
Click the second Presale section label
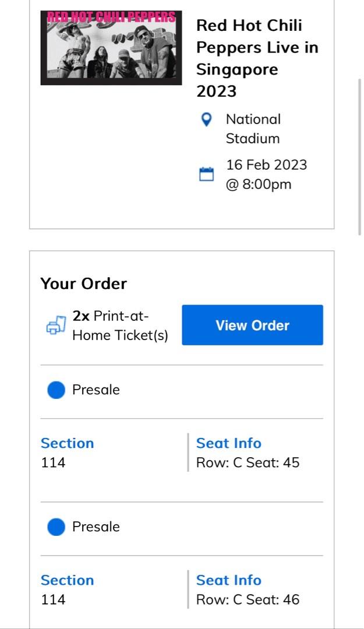[95, 526]
